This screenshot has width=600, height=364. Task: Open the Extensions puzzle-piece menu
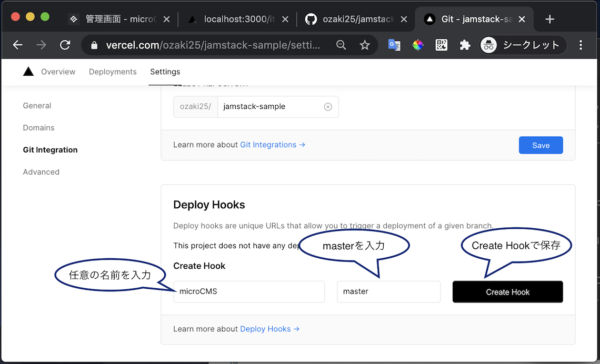465,45
